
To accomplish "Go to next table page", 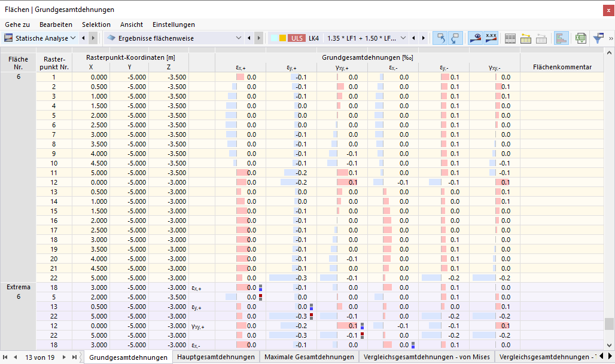I will pos(64,357).
